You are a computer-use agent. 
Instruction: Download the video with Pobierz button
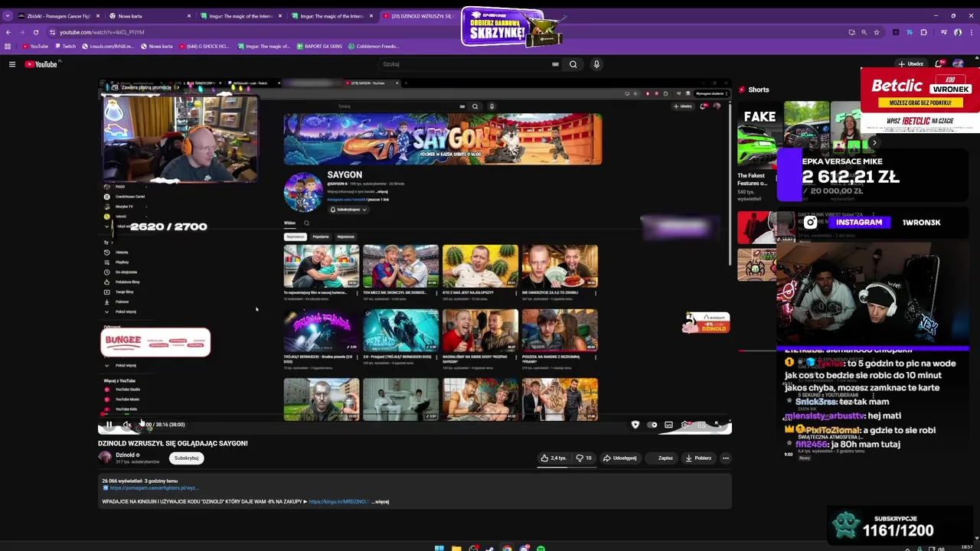698,458
